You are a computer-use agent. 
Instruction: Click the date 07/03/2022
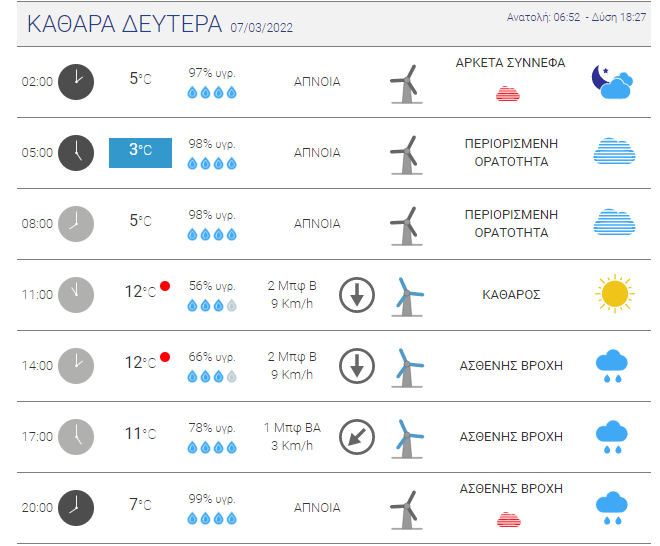pyautogui.click(x=261, y=27)
